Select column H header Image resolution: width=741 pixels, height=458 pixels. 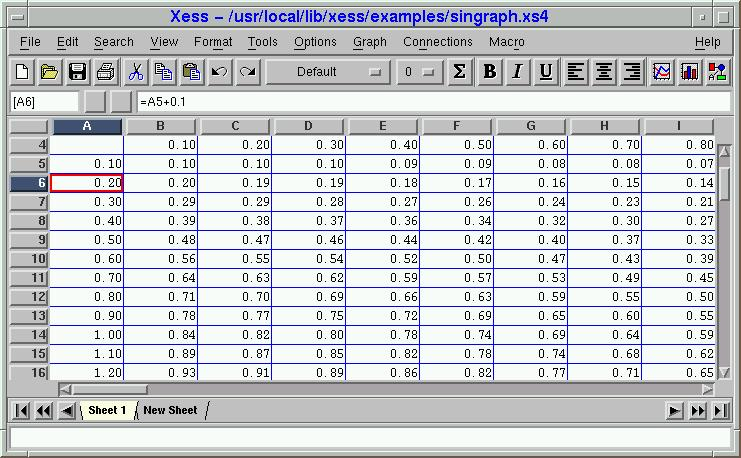point(604,126)
